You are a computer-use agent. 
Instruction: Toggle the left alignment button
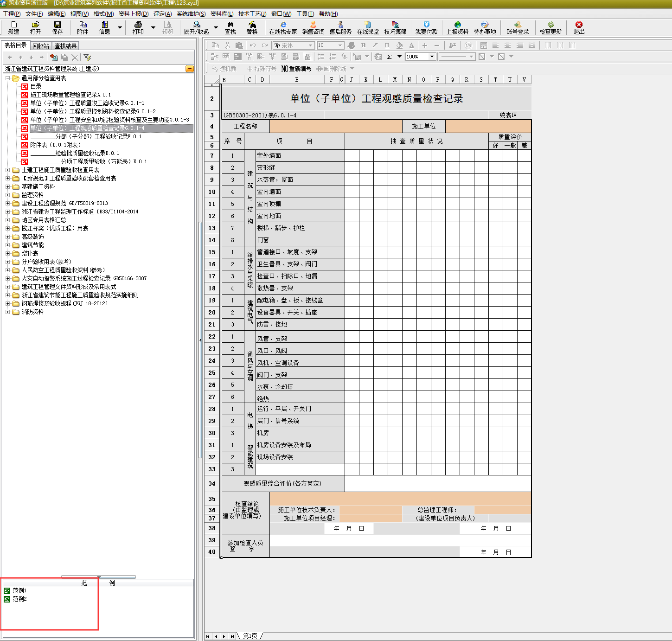495,45
